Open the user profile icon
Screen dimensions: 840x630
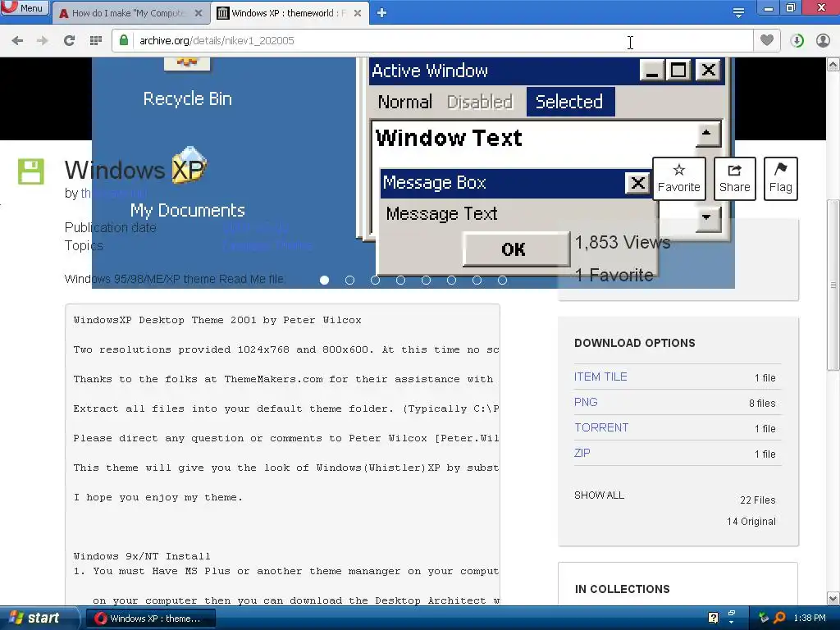tap(823, 41)
